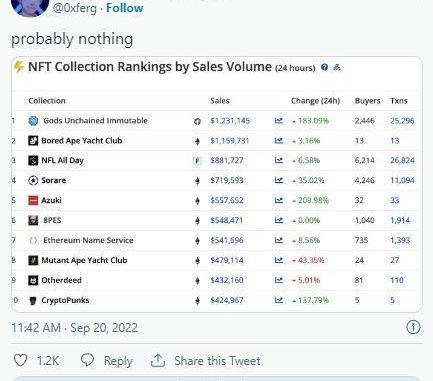
Task: Click the Otherdeed transactions count 110
Action: coord(397,280)
